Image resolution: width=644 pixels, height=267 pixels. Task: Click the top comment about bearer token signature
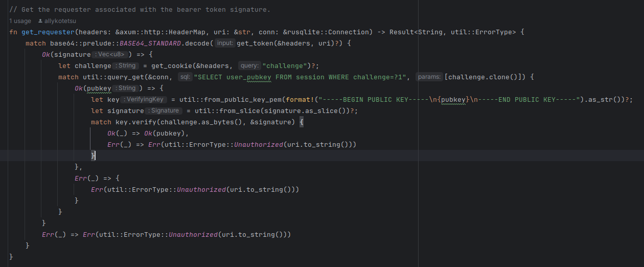tap(140, 10)
